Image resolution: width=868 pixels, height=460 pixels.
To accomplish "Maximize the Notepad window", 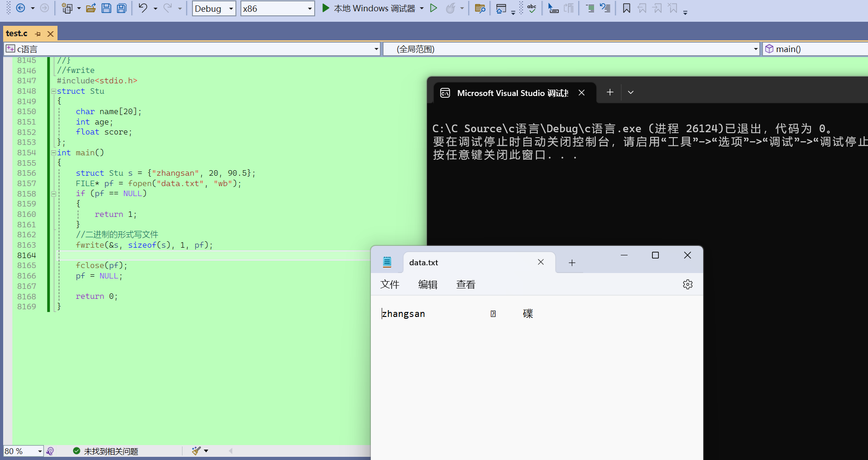I will click(x=655, y=255).
